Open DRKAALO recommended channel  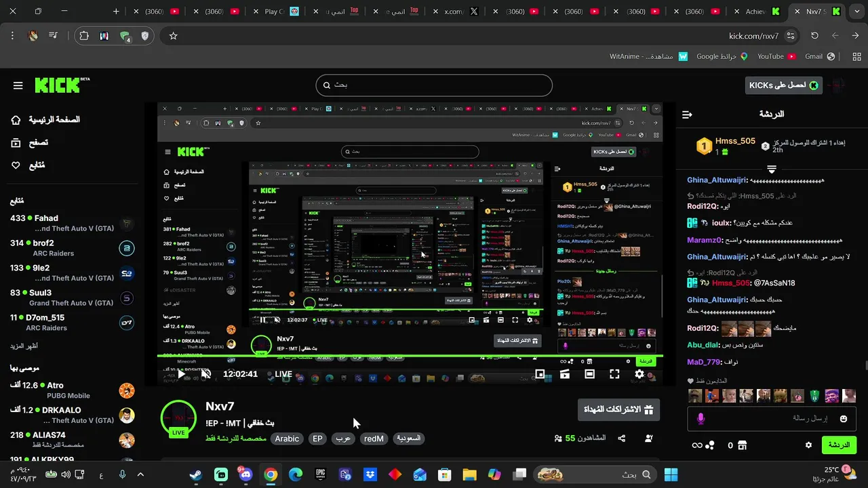[71, 415]
